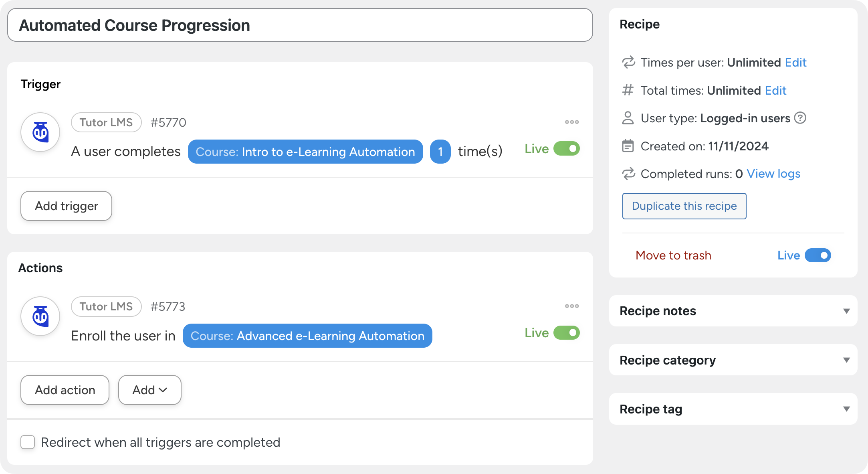Click the Tutor LMS icon in the Actions section
The height and width of the screenshot is (474, 868).
[x=40, y=316]
